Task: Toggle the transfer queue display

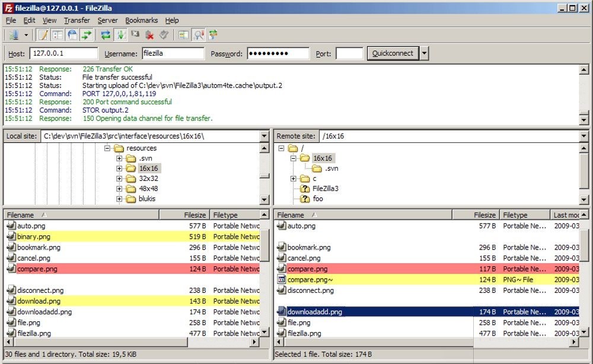Action: click(x=87, y=35)
